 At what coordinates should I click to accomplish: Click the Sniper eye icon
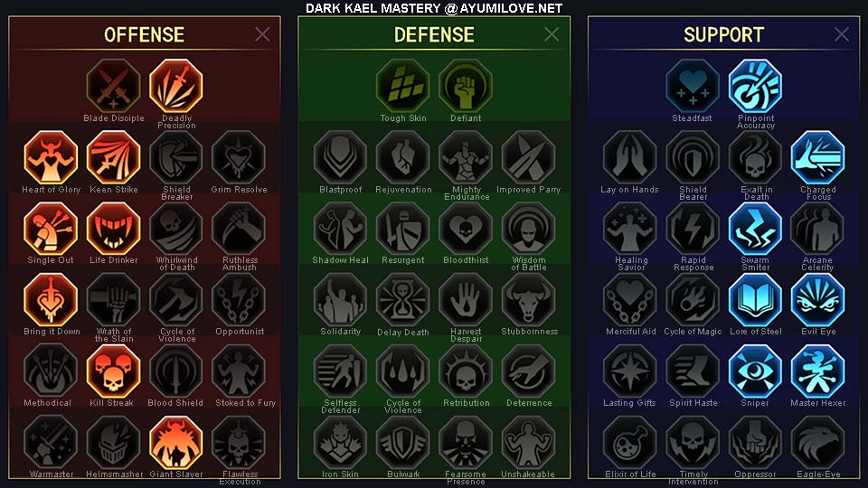(x=755, y=371)
